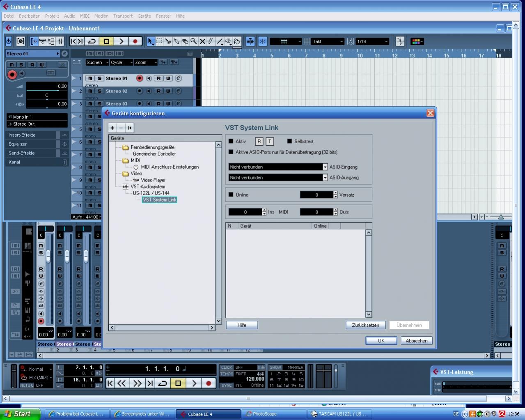This screenshot has width=525, height=420.
Task: Click the first mixer channel volume fader
Action: coord(48,256)
